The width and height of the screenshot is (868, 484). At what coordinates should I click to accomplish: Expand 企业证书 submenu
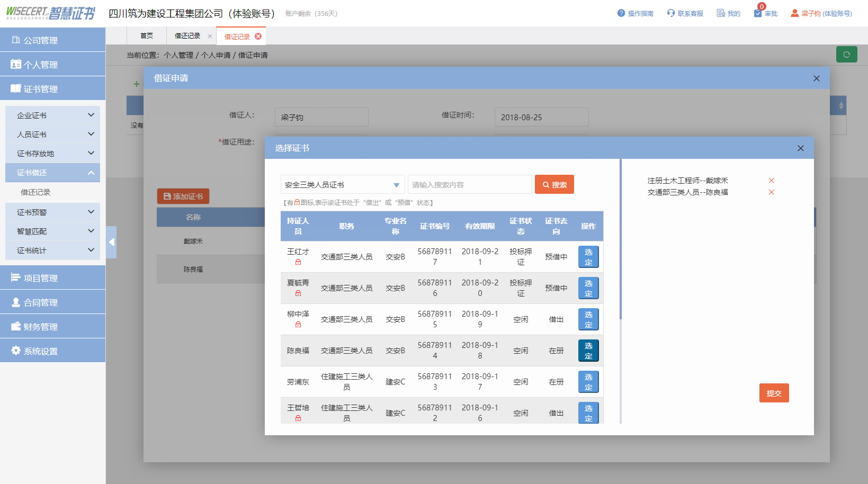(52, 115)
